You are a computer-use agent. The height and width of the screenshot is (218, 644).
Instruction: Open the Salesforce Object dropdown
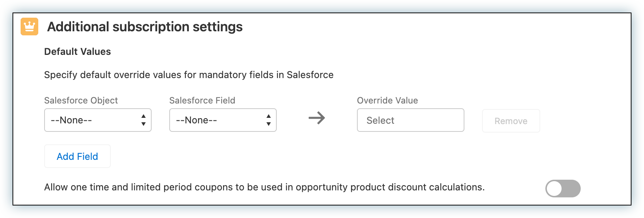tap(98, 120)
